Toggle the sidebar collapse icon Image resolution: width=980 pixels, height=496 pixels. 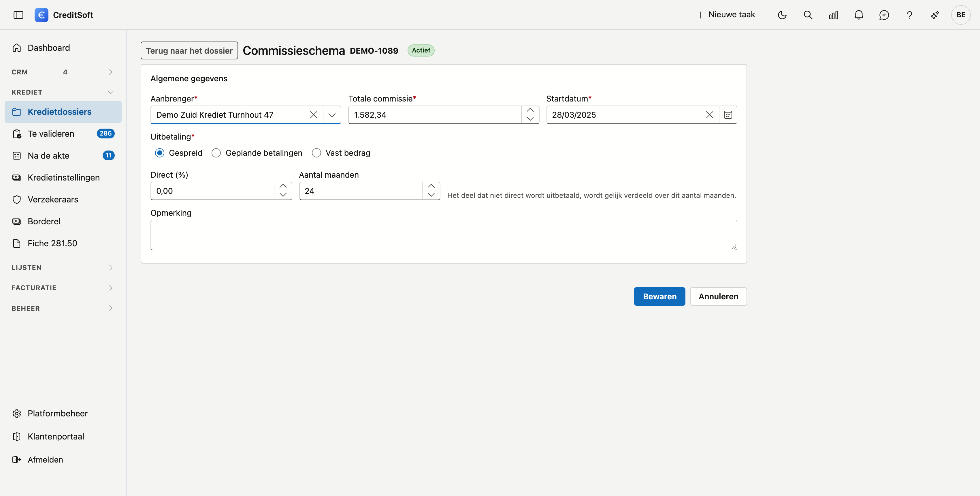[18, 15]
